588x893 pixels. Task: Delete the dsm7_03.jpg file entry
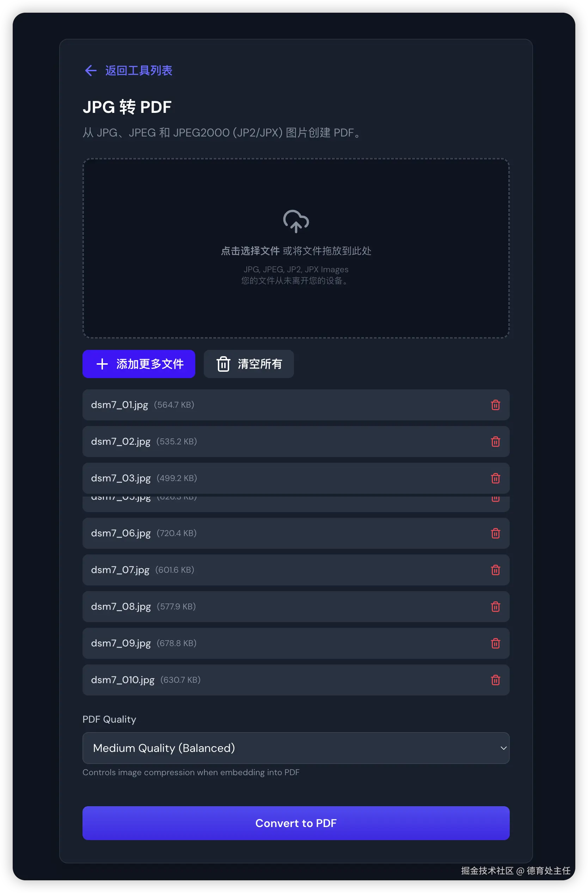[x=495, y=478]
